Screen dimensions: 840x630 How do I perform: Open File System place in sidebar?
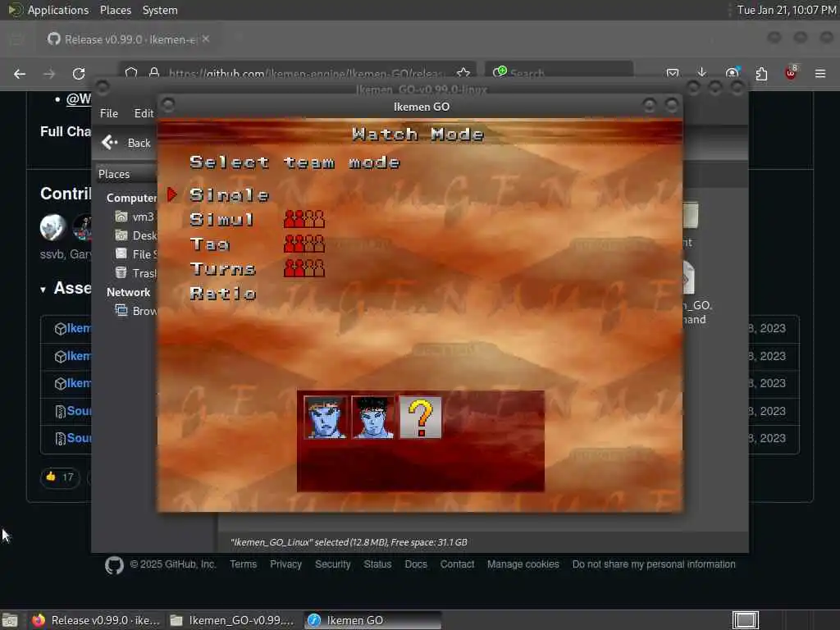(x=135, y=254)
